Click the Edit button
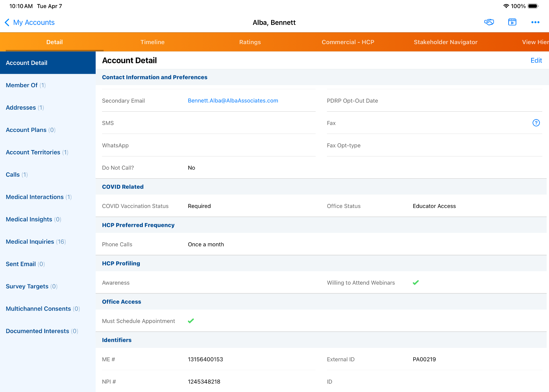Screen dimensions: 549x392 point(536,61)
